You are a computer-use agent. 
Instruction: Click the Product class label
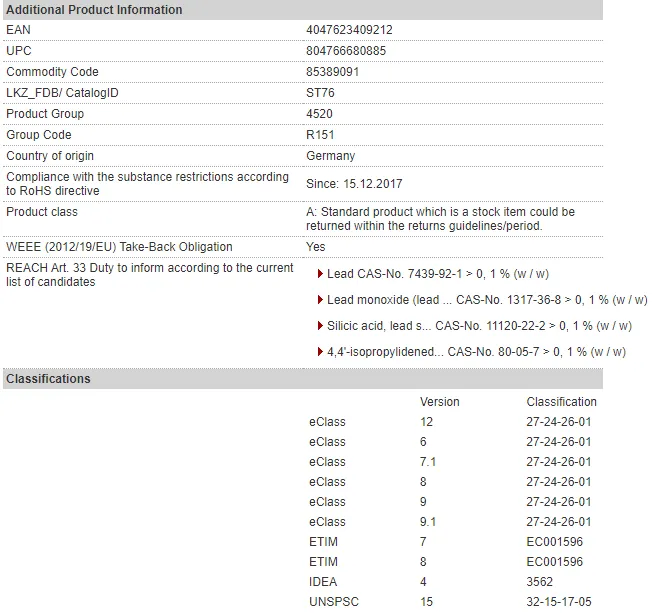click(42, 212)
